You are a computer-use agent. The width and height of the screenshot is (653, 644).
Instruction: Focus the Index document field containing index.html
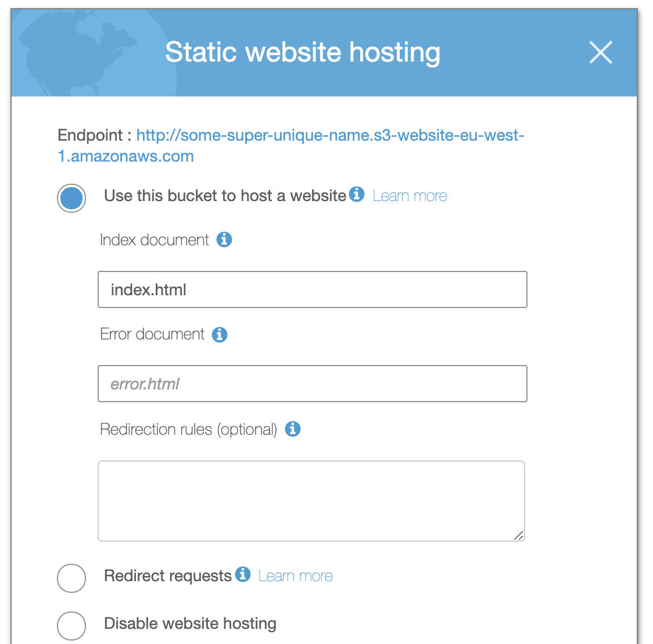tap(312, 289)
